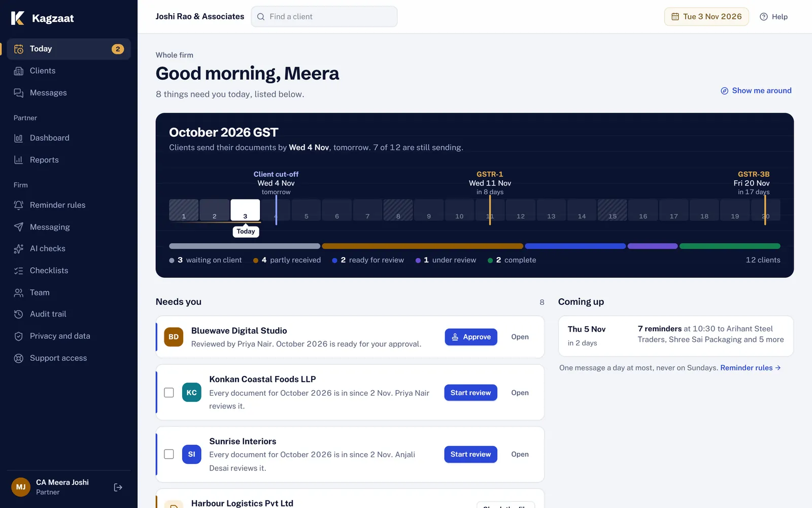This screenshot has height=508, width=812.
Task: Open the Tue 3 Nov 2026 date picker
Action: point(706,17)
